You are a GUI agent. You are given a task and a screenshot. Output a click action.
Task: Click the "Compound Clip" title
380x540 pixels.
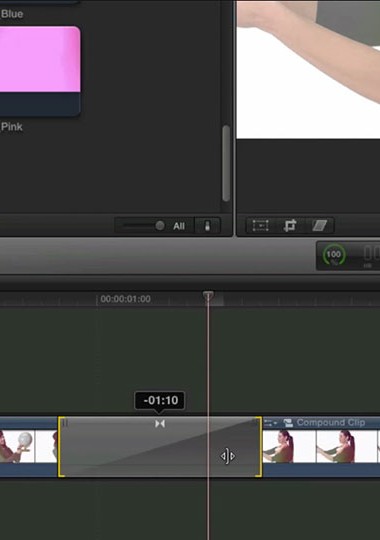(331, 423)
